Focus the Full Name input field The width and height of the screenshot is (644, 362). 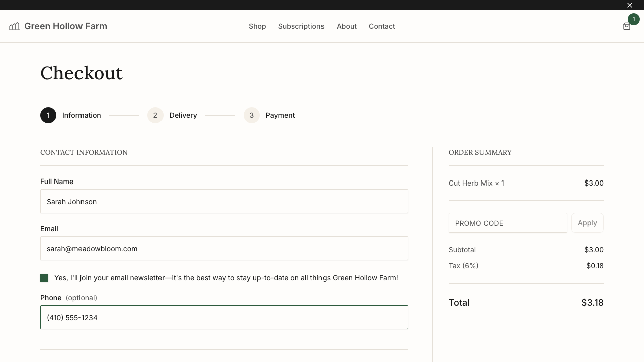(224, 201)
